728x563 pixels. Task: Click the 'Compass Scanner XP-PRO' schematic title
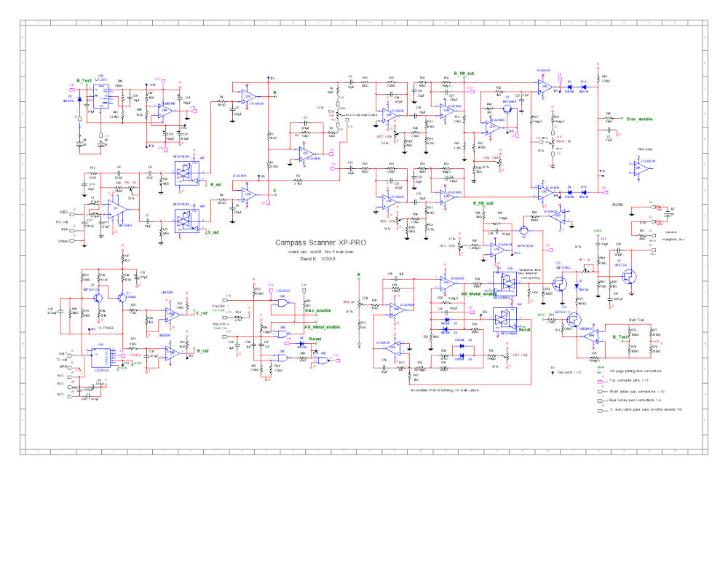coord(320,243)
